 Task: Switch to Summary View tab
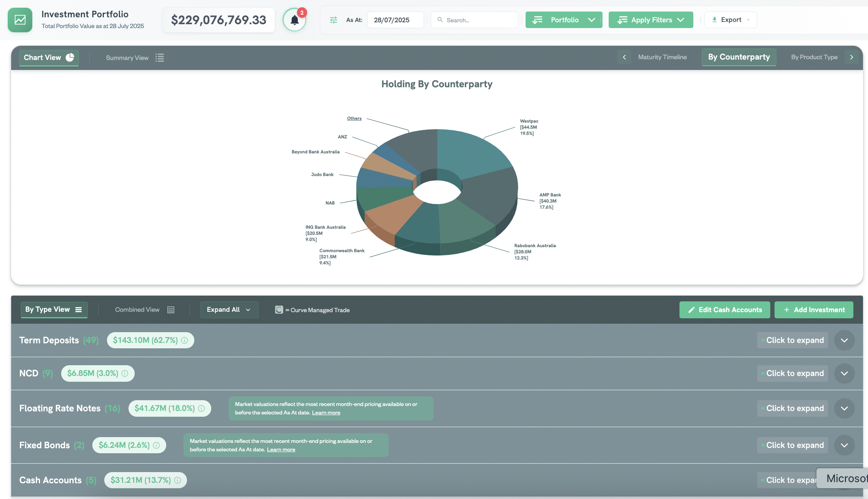135,58
